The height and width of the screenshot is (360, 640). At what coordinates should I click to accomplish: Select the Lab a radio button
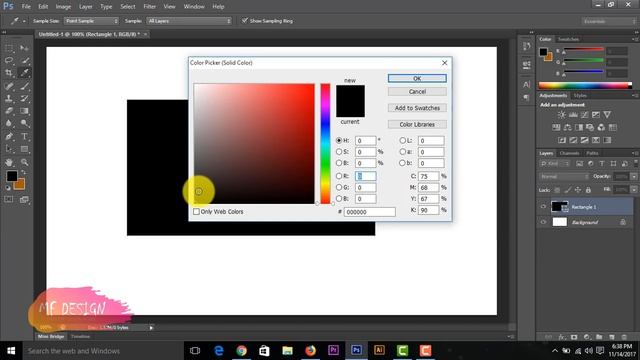tap(402, 151)
